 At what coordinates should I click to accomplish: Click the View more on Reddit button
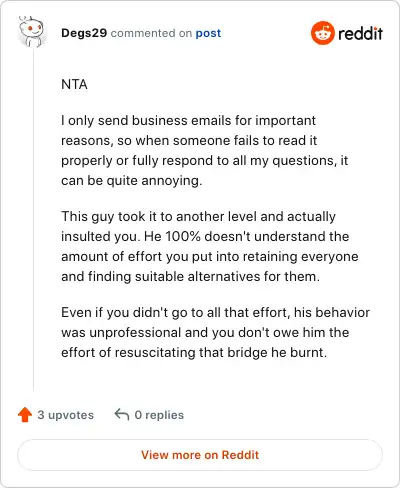coord(200,455)
